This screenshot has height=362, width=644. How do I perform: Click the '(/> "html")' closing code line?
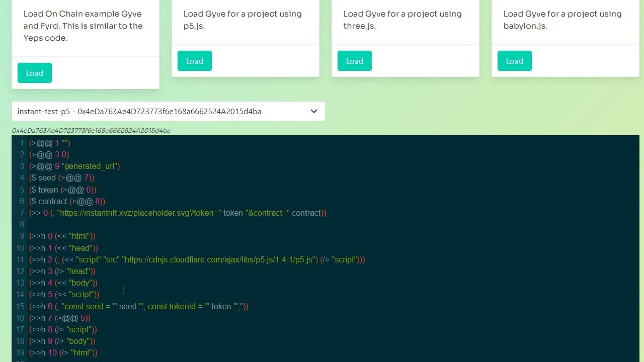click(x=63, y=352)
